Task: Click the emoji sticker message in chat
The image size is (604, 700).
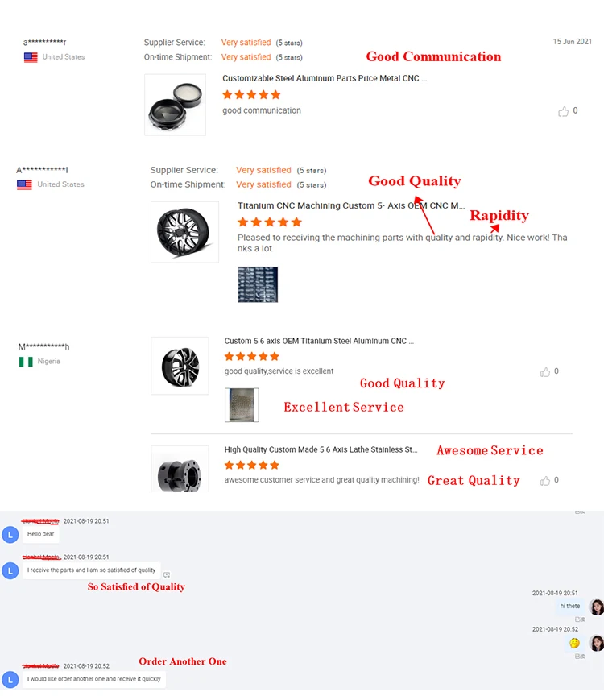Action: (x=574, y=643)
